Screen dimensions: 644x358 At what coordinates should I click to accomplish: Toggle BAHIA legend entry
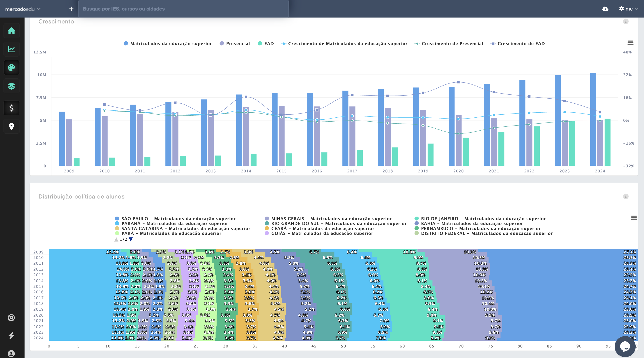pyautogui.click(x=469, y=223)
